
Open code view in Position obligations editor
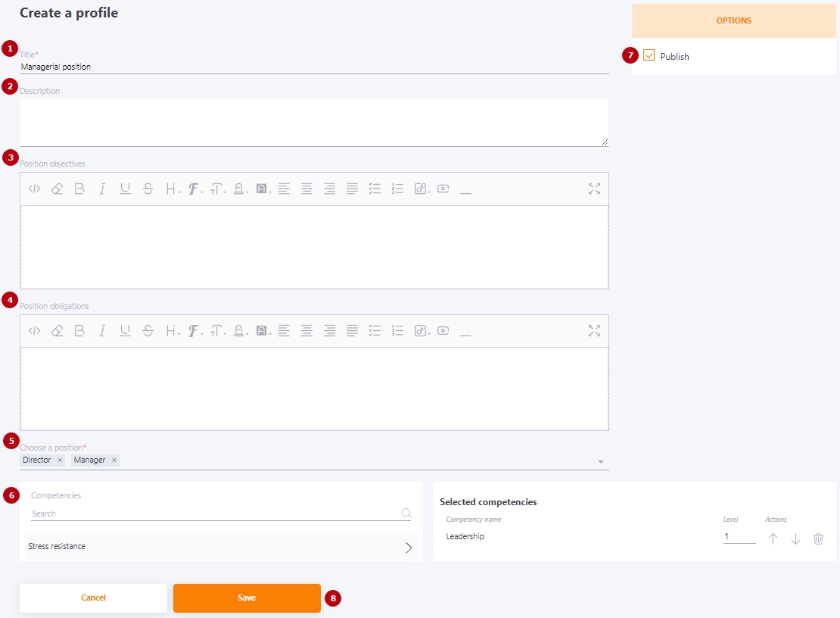pos(34,331)
